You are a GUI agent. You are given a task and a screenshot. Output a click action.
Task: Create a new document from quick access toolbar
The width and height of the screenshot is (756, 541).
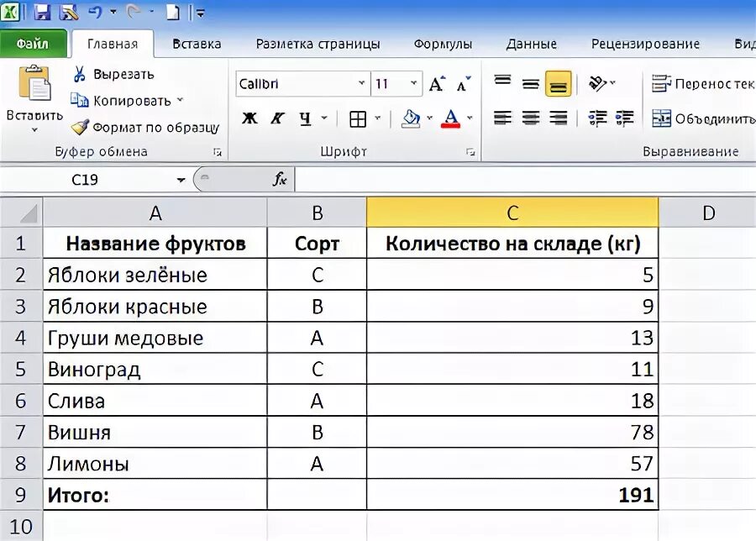click(172, 12)
